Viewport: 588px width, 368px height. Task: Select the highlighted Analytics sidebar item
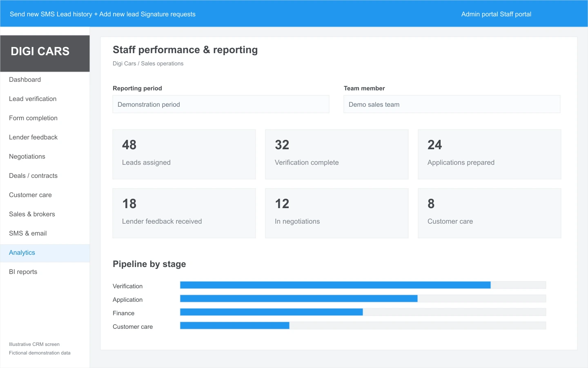click(x=45, y=253)
